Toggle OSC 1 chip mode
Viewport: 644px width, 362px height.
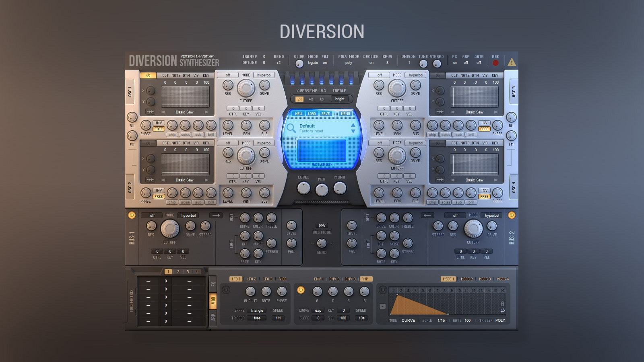click(x=172, y=135)
